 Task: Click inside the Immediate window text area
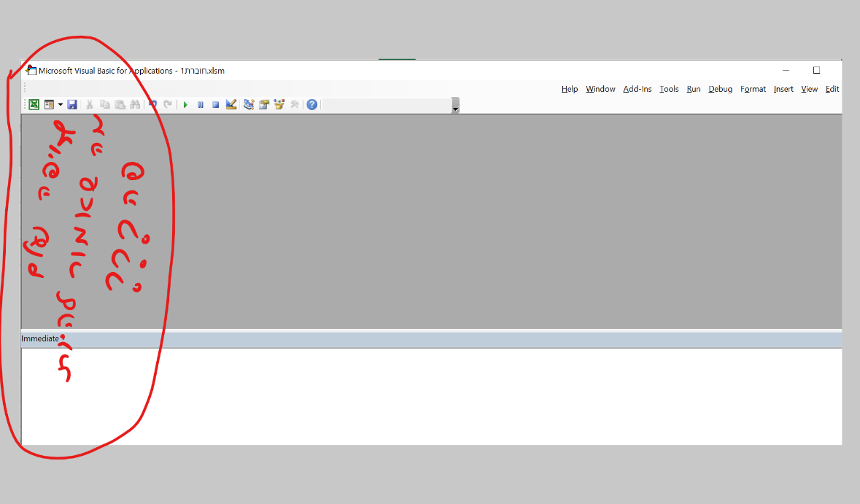tap(431, 396)
